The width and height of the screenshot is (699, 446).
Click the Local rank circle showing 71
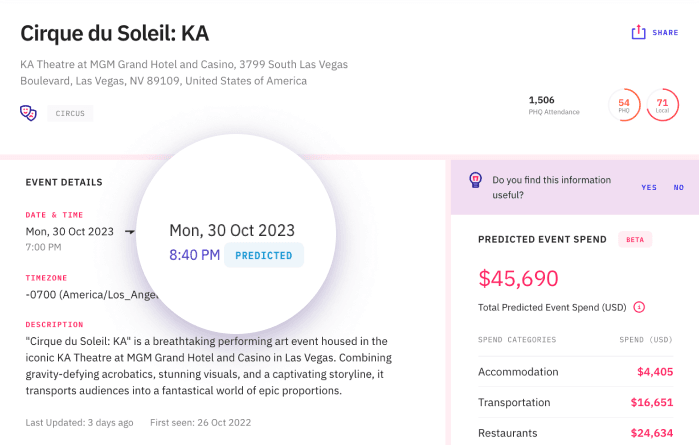pos(662,104)
